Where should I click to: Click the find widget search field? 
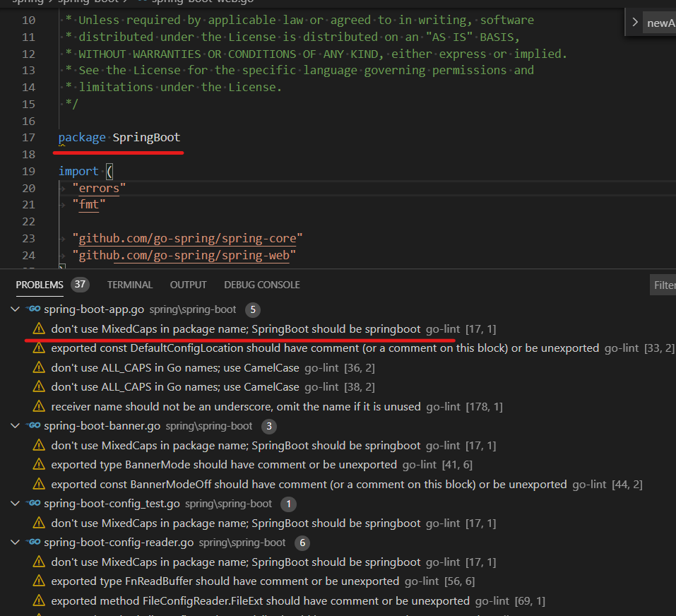click(660, 23)
